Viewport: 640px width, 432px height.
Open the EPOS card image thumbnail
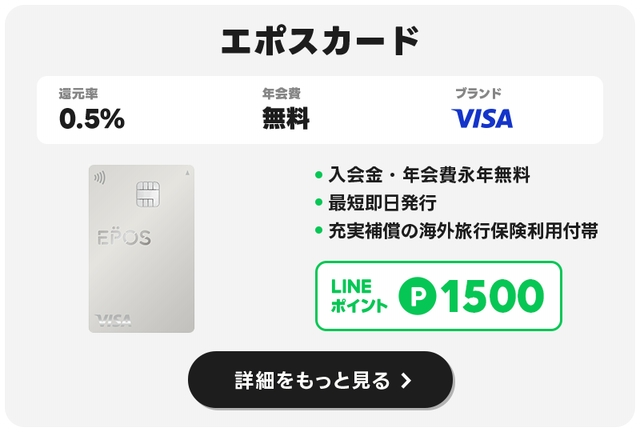coord(145,250)
